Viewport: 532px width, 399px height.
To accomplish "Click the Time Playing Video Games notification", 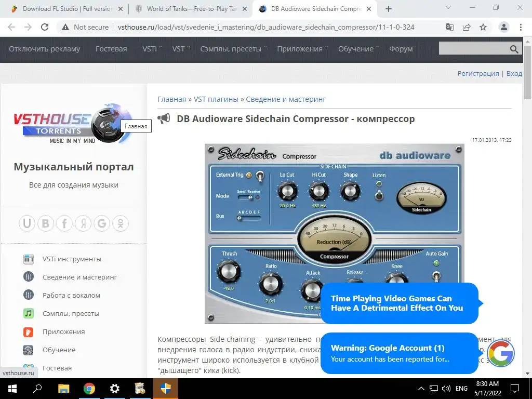I will click(400, 303).
